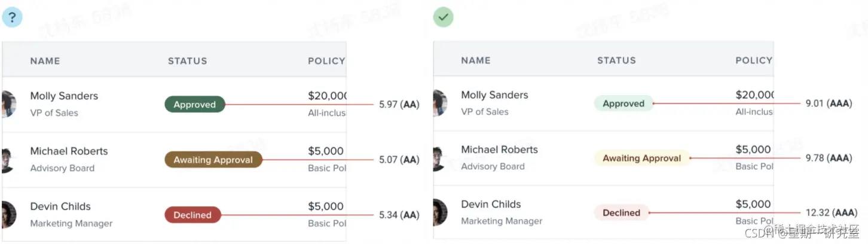Click the dark red Declined badge

coord(192,215)
